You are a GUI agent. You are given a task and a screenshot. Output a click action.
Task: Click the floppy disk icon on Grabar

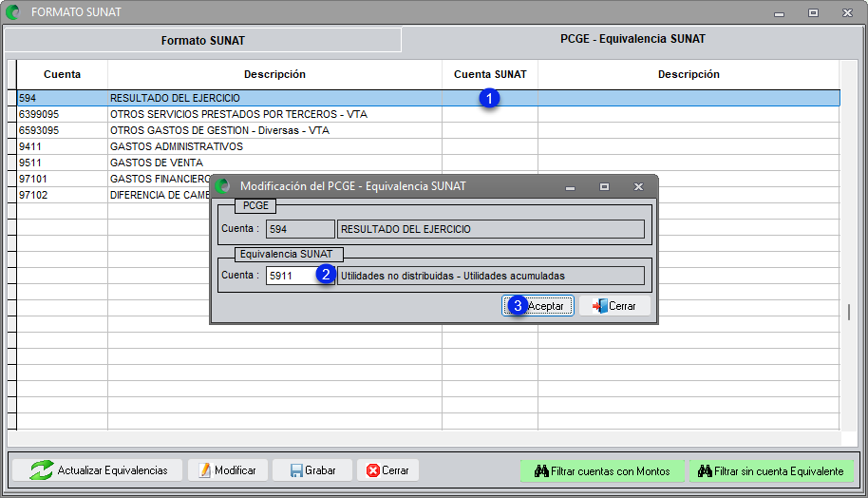point(296,470)
